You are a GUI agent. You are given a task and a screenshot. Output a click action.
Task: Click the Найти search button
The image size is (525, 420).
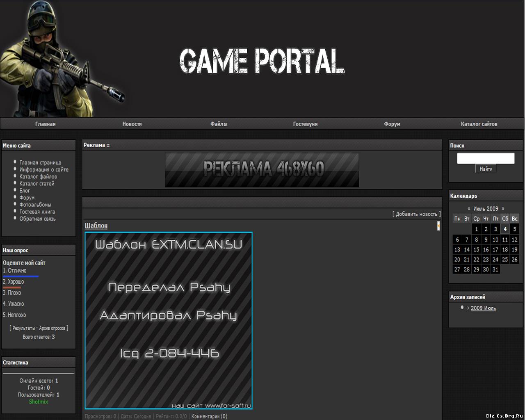tap(486, 169)
